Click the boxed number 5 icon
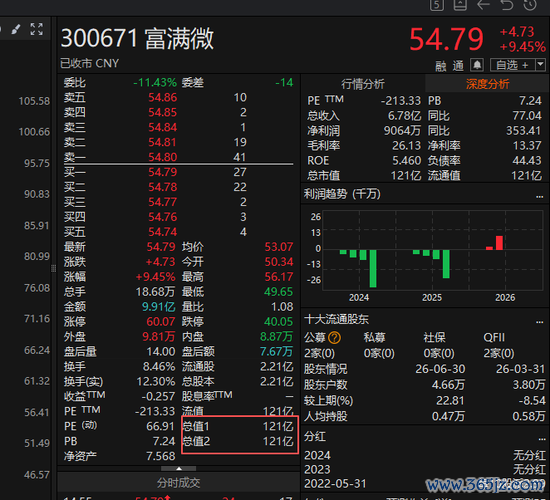The width and height of the screenshot is (550, 500). pos(437,5)
